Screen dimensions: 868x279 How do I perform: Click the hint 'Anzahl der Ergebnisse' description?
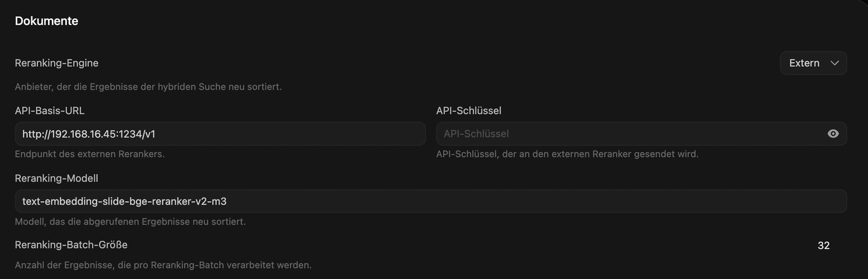click(x=163, y=265)
